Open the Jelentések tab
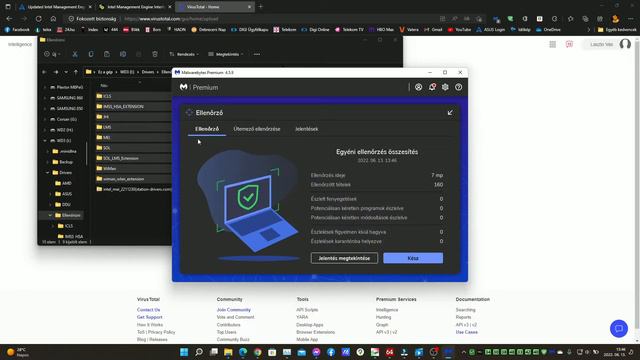The width and height of the screenshot is (640, 360). [x=307, y=129]
